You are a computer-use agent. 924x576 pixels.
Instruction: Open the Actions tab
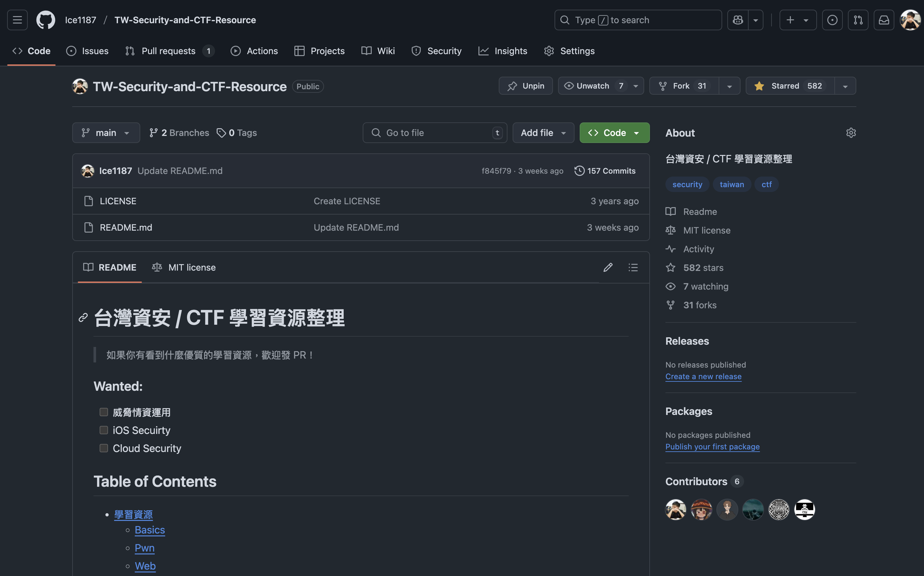click(254, 51)
